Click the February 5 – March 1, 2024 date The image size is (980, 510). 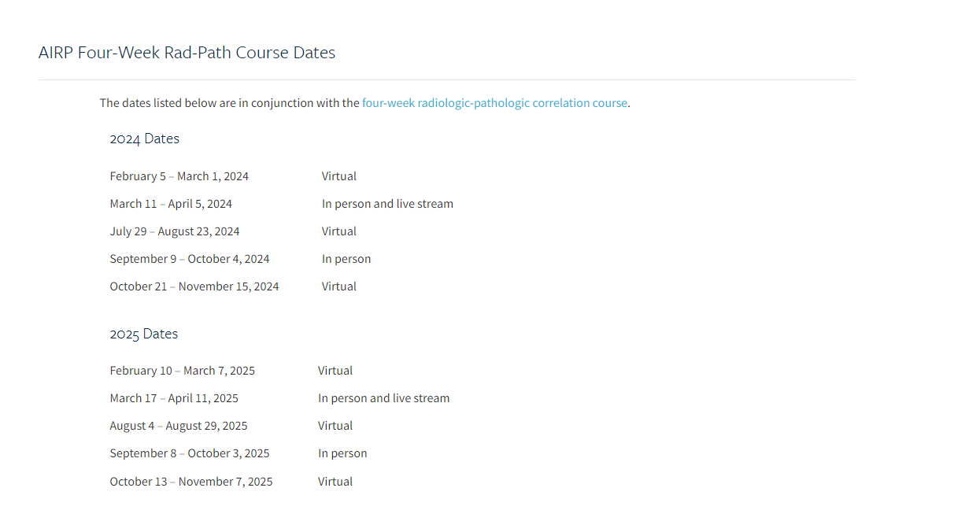[x=179, y=176]
